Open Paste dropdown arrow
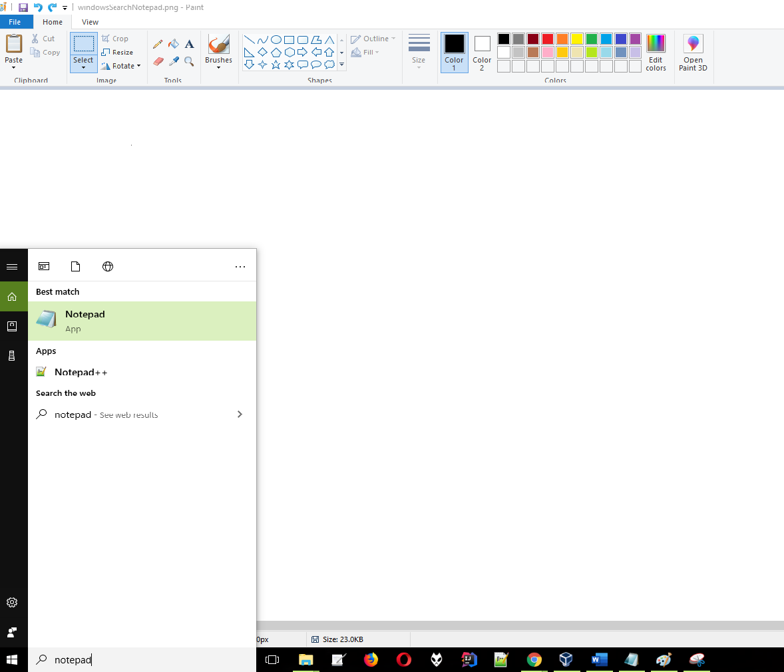This screenshot has height=672, width=784. pos(13,67)
